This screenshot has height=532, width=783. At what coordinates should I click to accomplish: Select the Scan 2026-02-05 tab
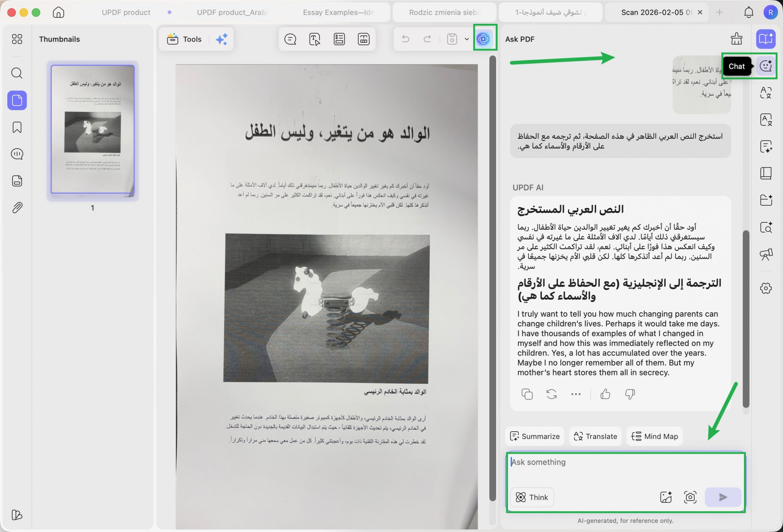point(656,13)
